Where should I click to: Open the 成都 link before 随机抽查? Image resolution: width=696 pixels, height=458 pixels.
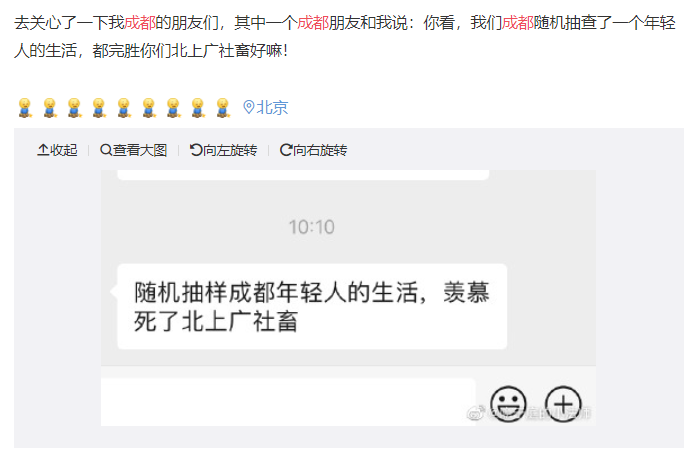[x=518, y=23]
